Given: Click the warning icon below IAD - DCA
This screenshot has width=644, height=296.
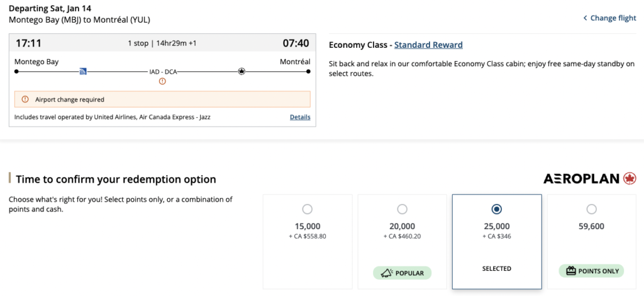Looking at the screenshot, I should 162,81.
